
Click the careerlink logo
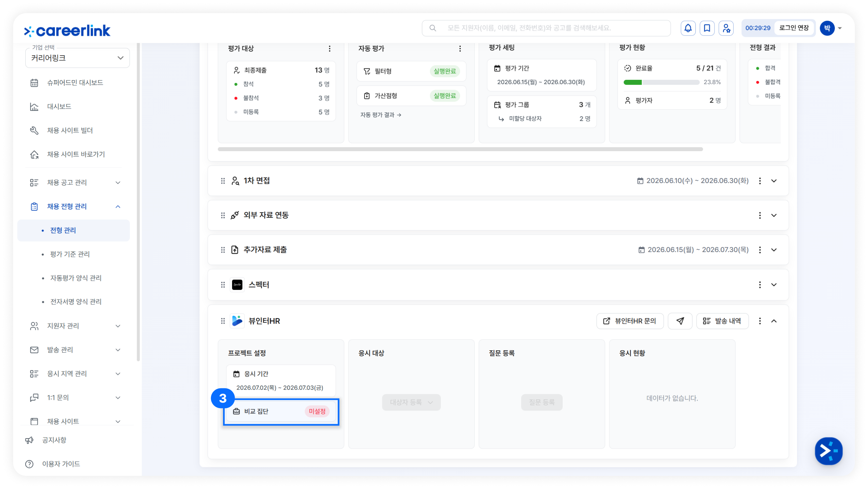[67, 31]
